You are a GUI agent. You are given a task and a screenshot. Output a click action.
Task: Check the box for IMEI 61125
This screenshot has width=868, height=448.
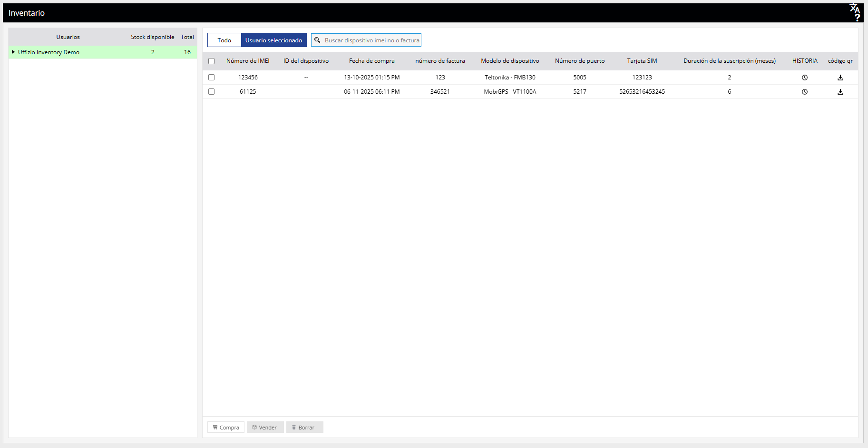212,92
